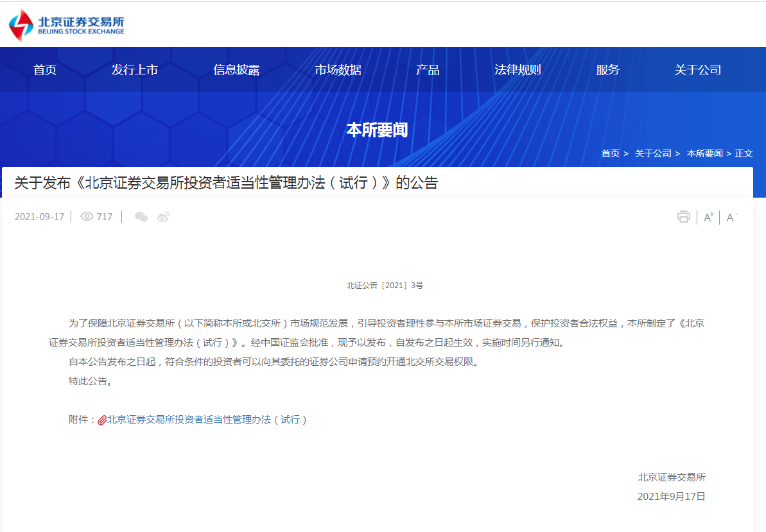Click the paperclip attachment icon

[x=102, y=420]
